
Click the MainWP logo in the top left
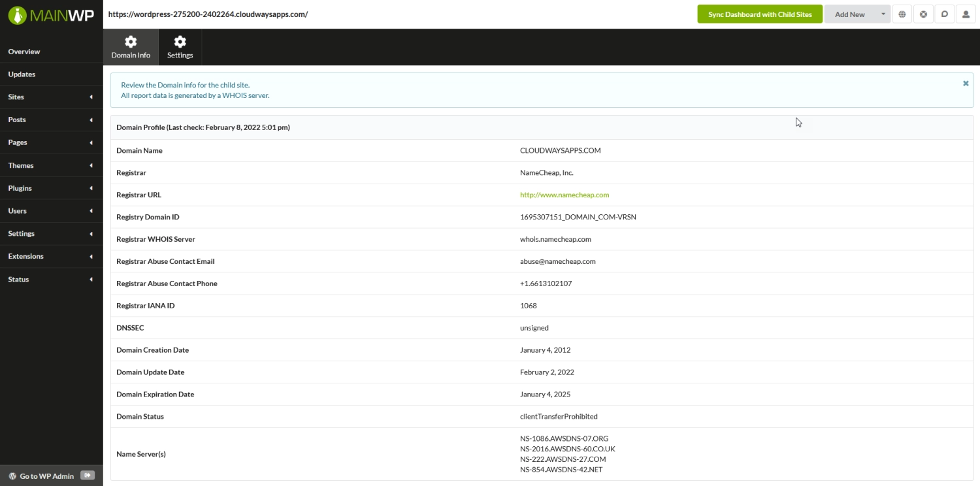(x=50, y=13)
